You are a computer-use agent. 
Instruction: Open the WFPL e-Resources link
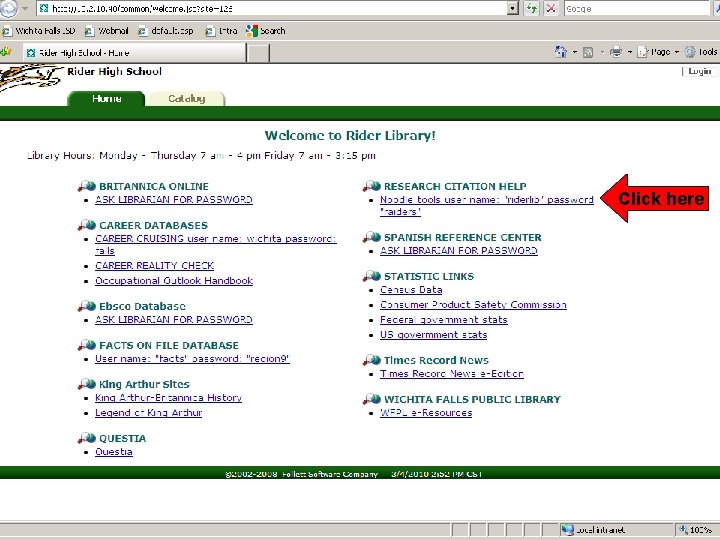tap(426, 413)
